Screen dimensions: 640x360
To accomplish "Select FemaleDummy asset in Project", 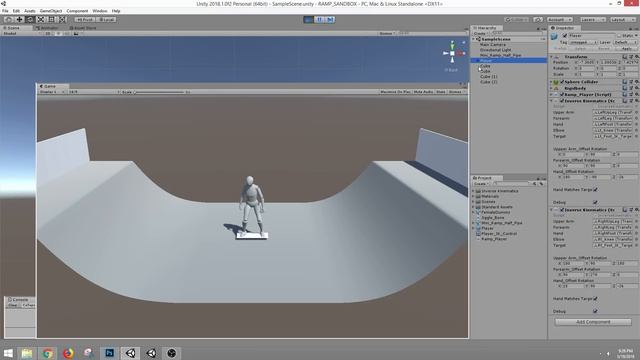I will coord(495,212).
